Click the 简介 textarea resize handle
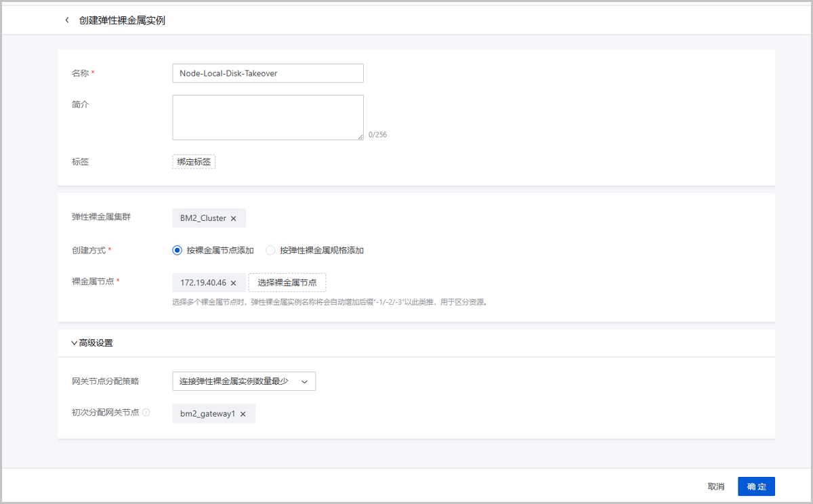Viewport: 813px width, 504px height. [360, 137]
